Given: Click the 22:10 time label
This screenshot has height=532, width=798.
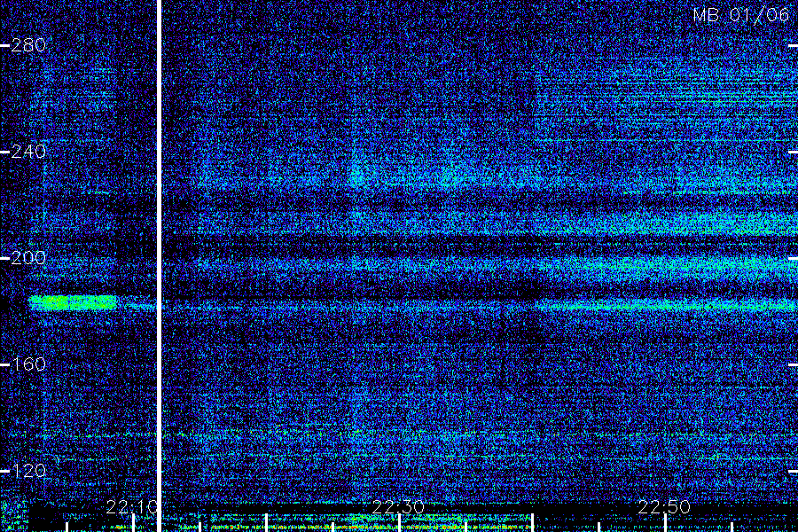Looking at the screenshot, I should (x=132, y=507).
